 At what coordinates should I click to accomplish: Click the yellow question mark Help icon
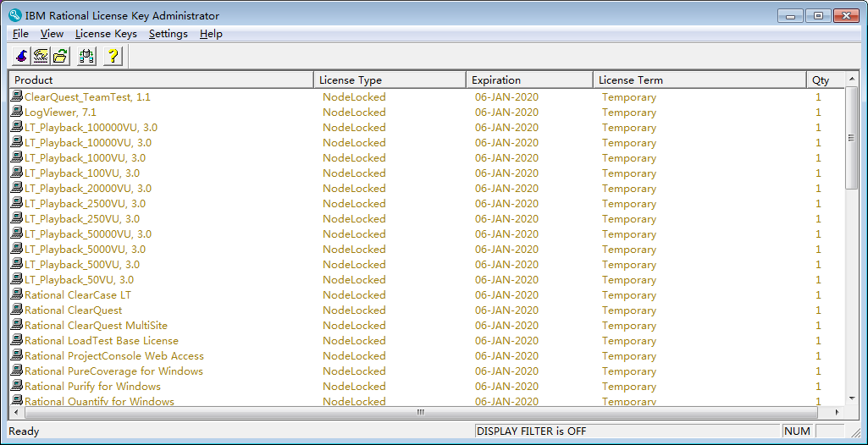tap(113, 56)
